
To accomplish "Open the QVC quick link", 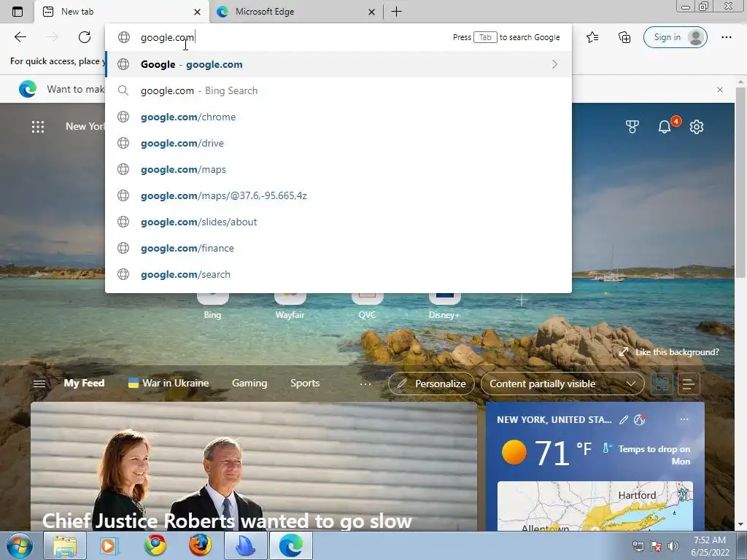I will (x=367, y=306).
